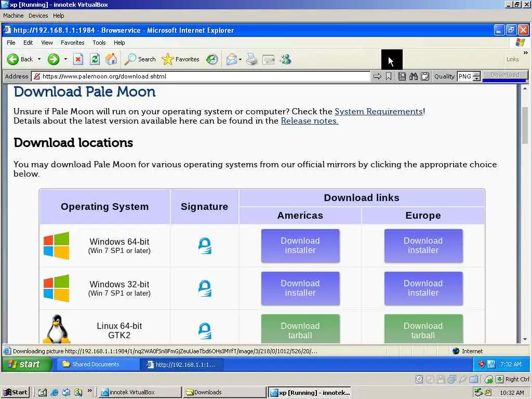The height and width of the screenshot is (399, 532).
Task: Click the Windows logo in 64-bit row
Action: pos(56,246)
